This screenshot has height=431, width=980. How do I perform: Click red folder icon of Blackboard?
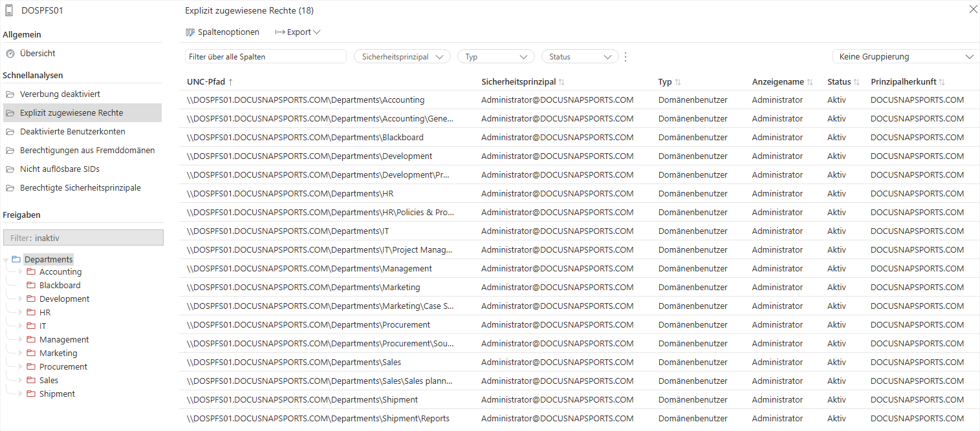(31, 286)
